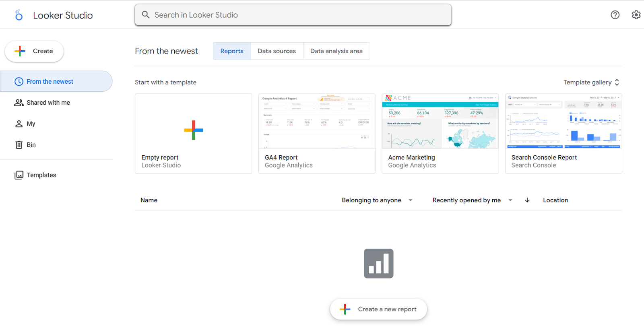Expand the Template gallery toggle
Screen dimensions: 644x326
click(591, 82)
